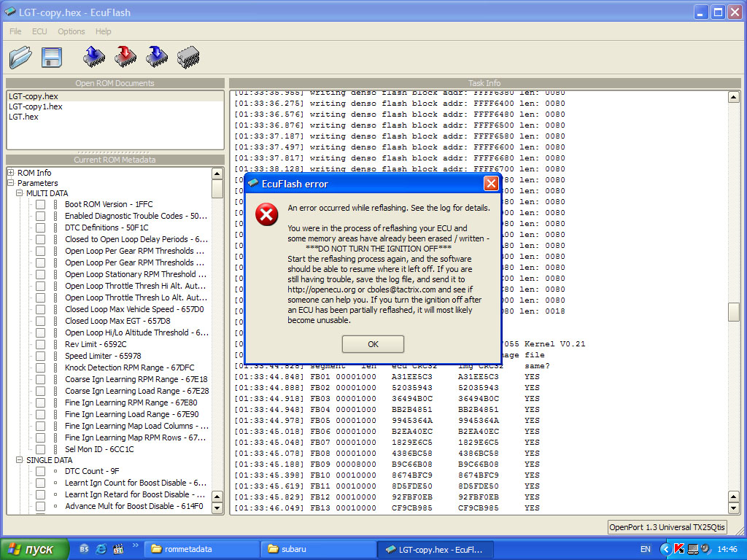Click the network tray icon
This screenshot has width=747, height=560.
point(693,549)
